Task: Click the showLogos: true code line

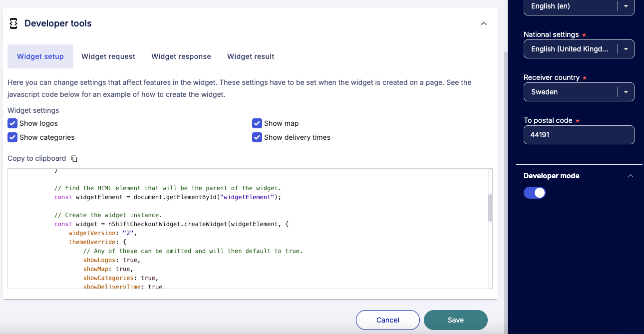Action: pyautogui.click(x=112, y=260)
